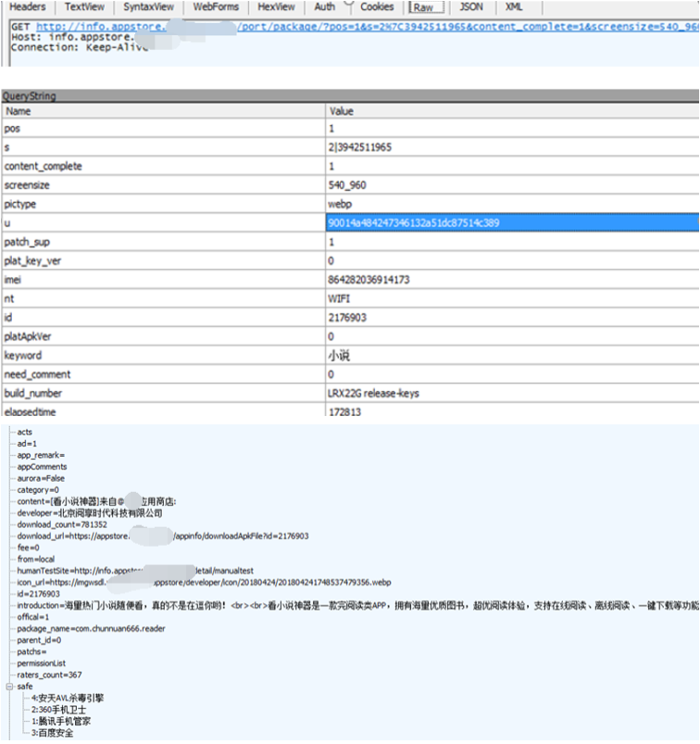Switch to HexView tab
The height and width of the screenshot is (744, 700).
coord(276,7)
